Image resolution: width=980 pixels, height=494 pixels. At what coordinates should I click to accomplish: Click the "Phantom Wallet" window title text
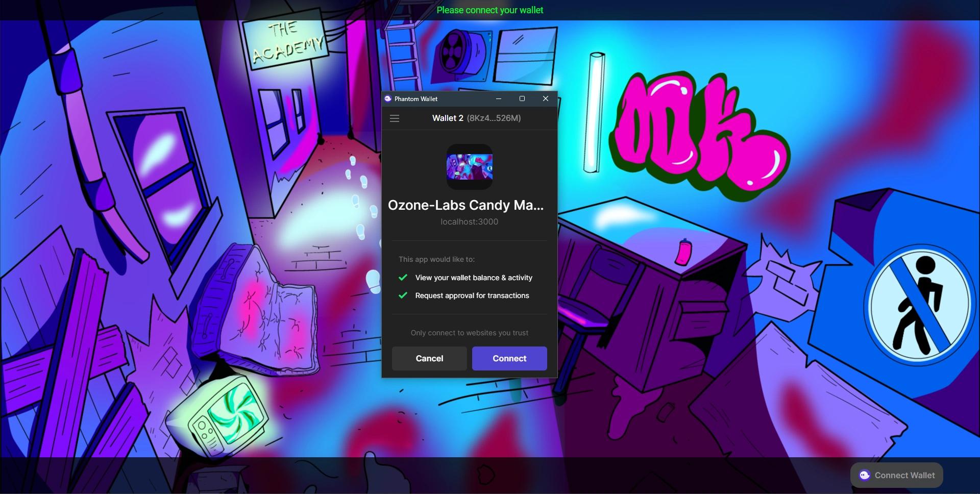tap(416, 99)
